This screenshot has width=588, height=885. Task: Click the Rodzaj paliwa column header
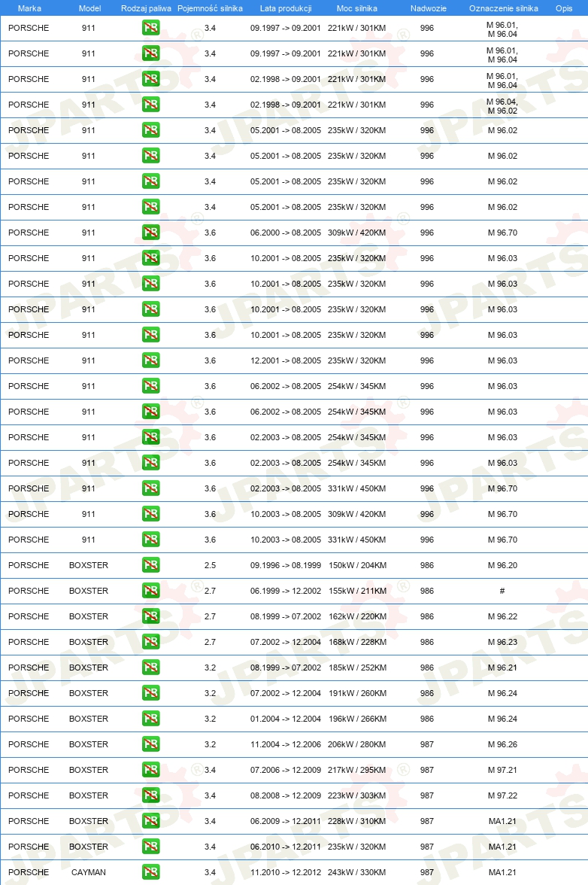tap(146, 8)
